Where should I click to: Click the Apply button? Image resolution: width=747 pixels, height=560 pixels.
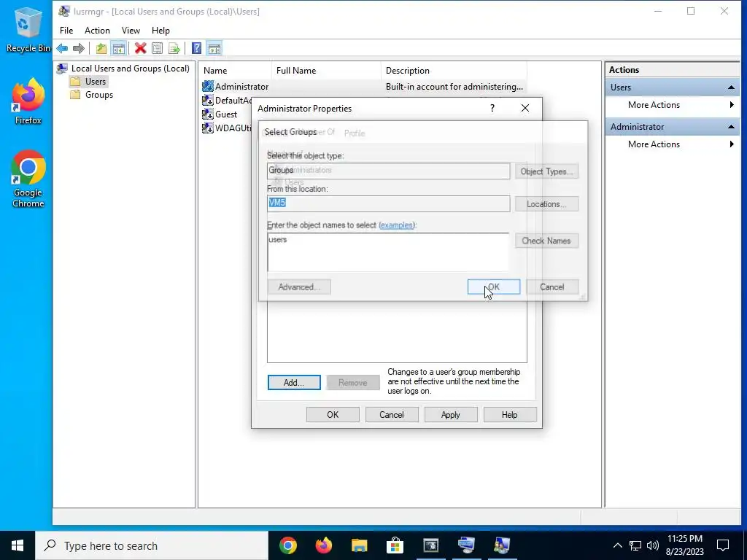point(451,415)
